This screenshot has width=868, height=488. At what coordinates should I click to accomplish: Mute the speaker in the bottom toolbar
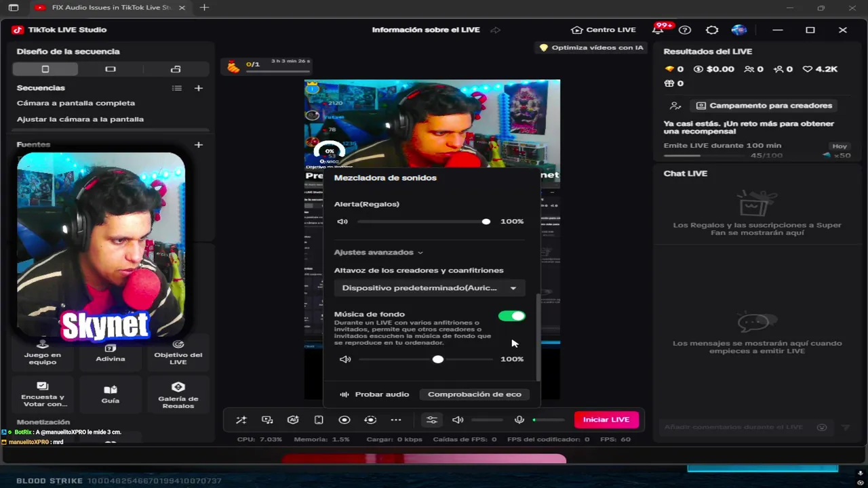458,420
